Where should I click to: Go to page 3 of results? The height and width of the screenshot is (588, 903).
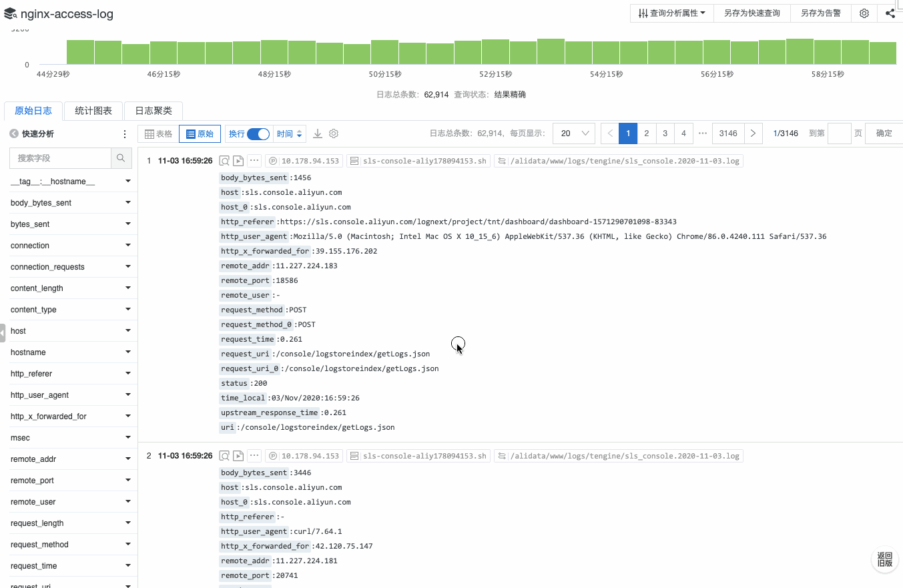665,133
